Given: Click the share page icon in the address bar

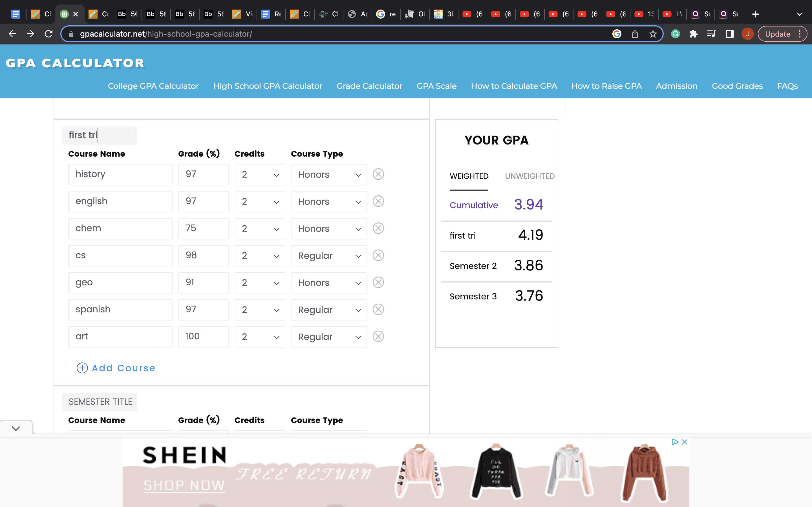Looking at the screenshot, I should click(634, 34).
